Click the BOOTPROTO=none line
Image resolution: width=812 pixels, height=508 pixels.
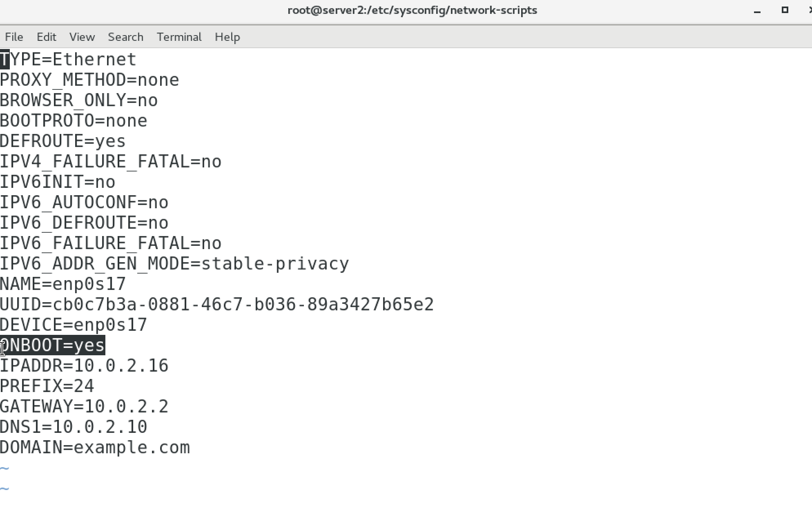coord(74,121)
